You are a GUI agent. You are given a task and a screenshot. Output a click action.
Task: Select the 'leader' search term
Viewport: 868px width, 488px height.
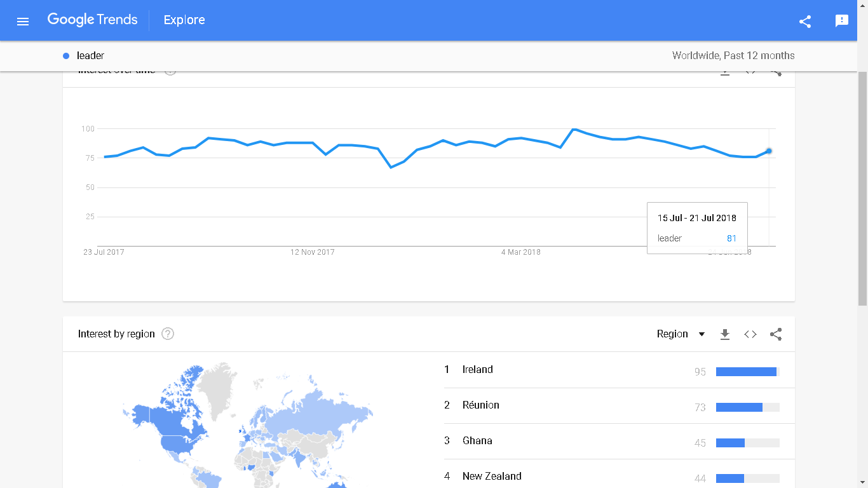(x=90, y=56)
